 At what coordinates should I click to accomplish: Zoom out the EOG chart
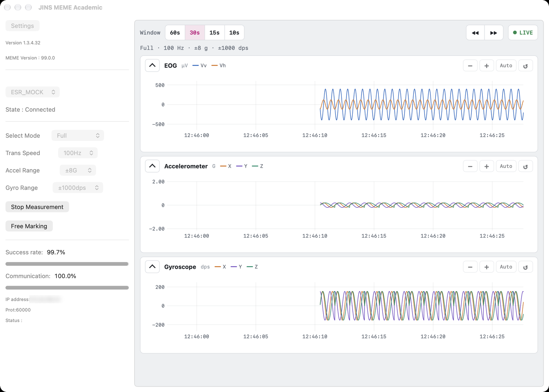pos(470,66)
